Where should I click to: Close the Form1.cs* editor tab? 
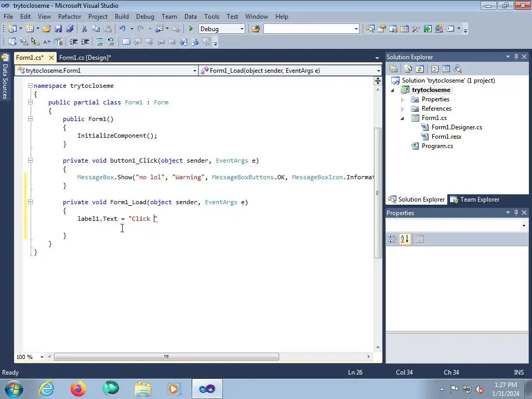point(51,58)
